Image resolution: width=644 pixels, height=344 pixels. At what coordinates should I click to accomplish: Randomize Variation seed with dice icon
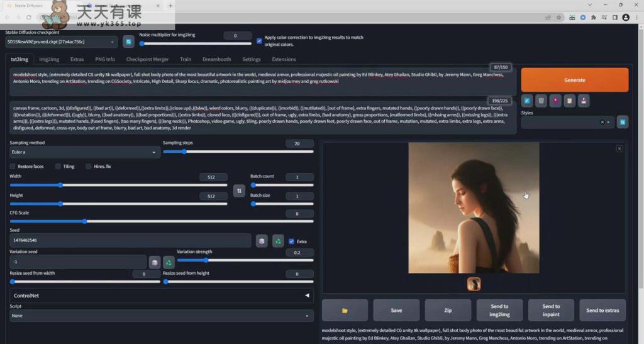[x=155, y=262]
